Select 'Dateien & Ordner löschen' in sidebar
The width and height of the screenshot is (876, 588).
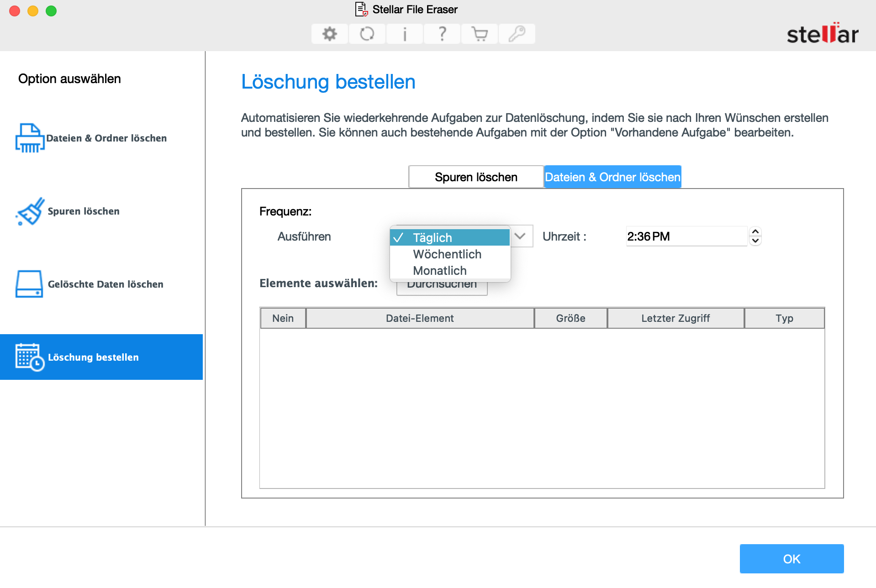[x=101, y=138]
